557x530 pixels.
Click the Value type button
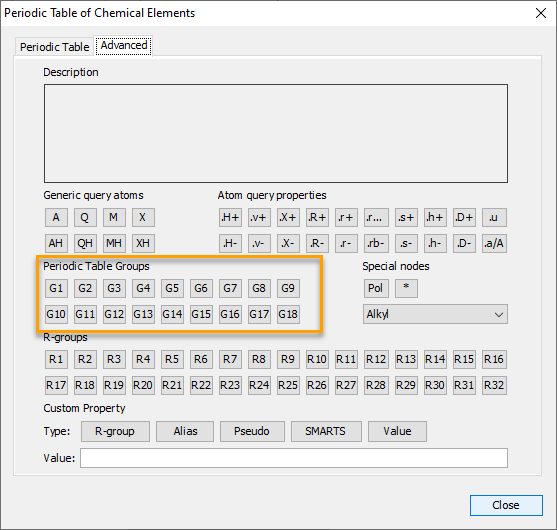coord(397,431)
